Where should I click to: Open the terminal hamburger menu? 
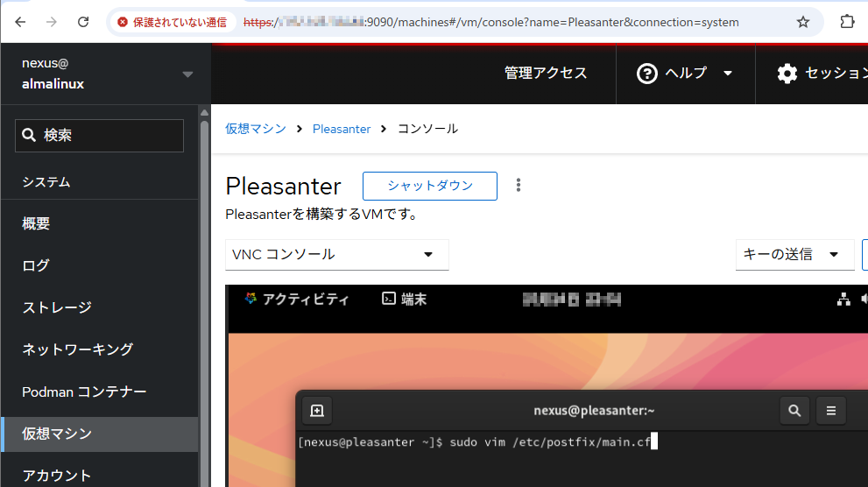click(830, 410)
